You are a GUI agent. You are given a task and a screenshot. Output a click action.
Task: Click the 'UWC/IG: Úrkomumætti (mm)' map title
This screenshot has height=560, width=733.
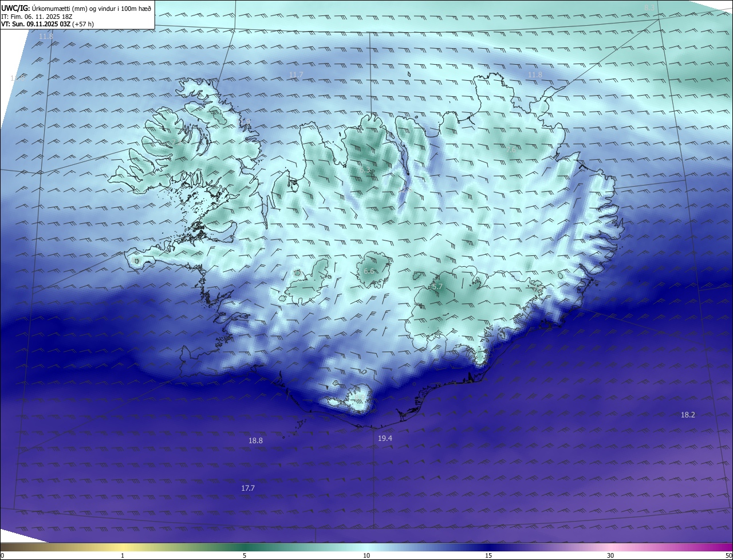click(x=76, y=8)
